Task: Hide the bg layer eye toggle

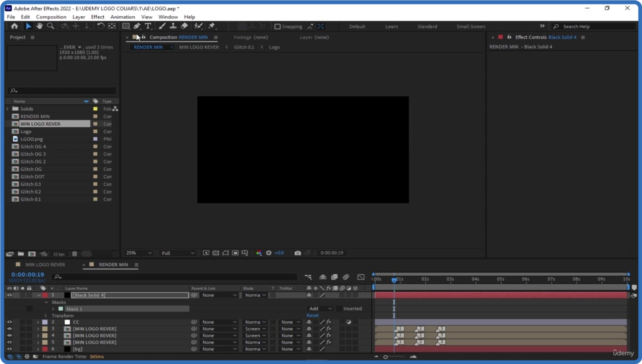Action: tap(9, 349)
